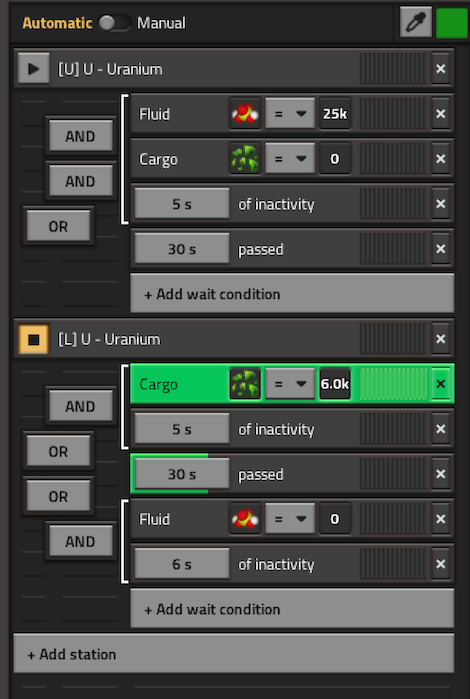Send train to [U] U - Uranium station
This screenshot has width=470, height=699.
(33, 69)
